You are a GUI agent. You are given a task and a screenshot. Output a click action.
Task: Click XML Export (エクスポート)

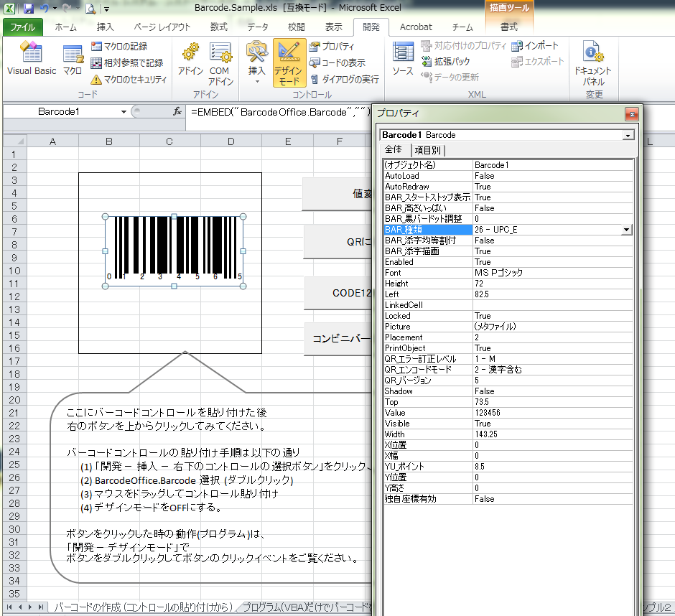[x=537, y=62]
